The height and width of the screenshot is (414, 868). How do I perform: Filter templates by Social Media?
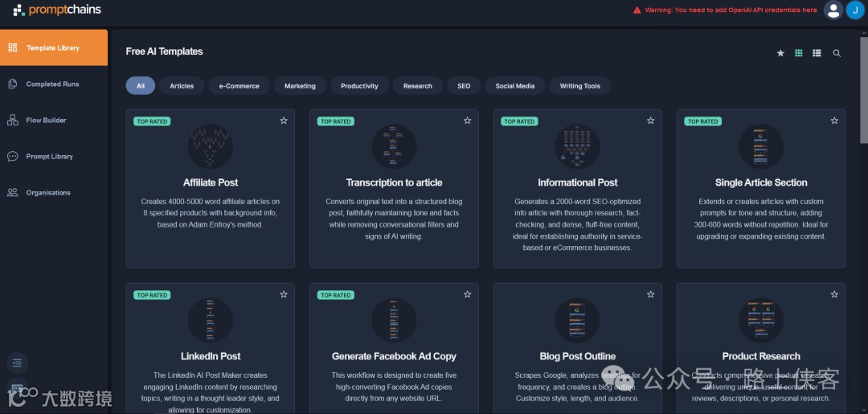(515, 86)
